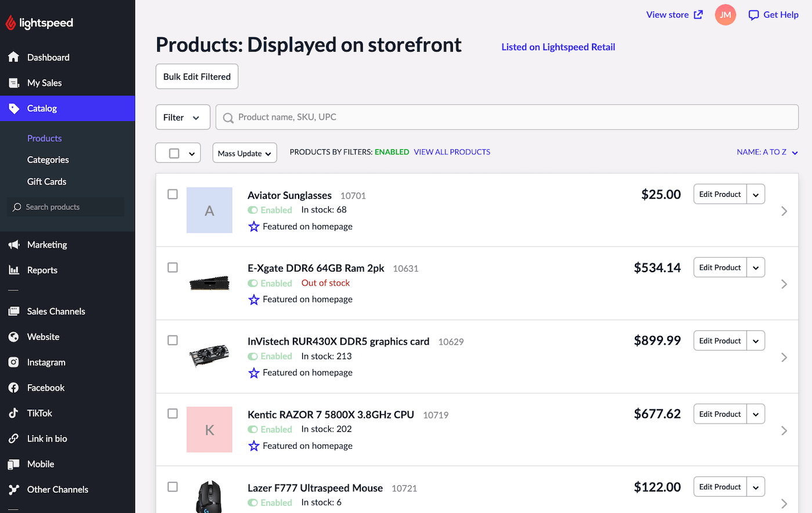Screen dimensions: 812x513
Task: Click the Marketing megaphone icon
Action: pos(14,245)
